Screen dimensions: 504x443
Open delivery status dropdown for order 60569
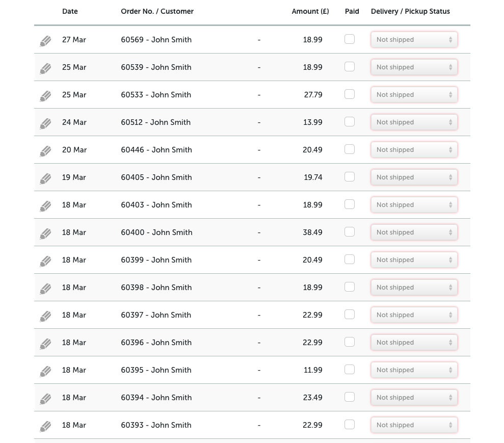click(x=414, y=40)
